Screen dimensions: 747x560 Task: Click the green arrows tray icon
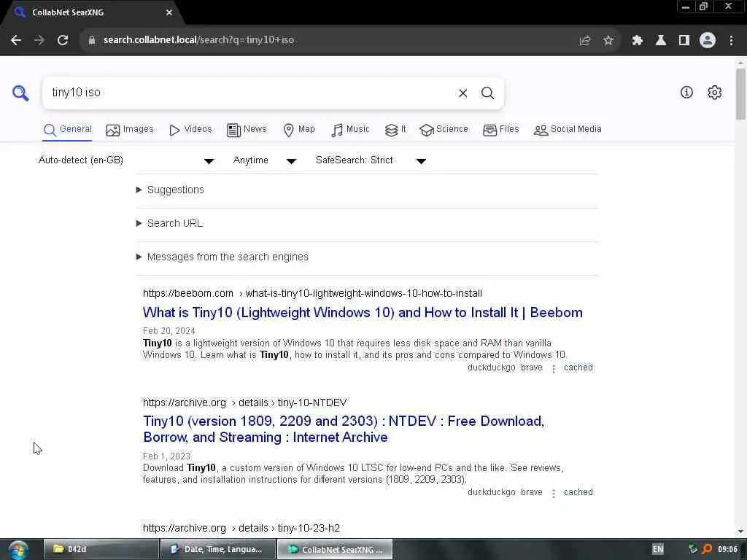[x=693, y=549]
